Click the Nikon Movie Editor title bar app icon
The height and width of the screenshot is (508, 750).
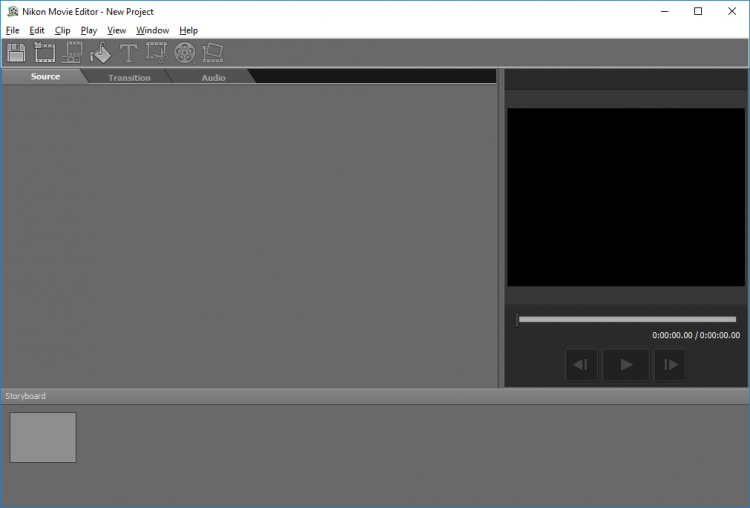point(13,11)
